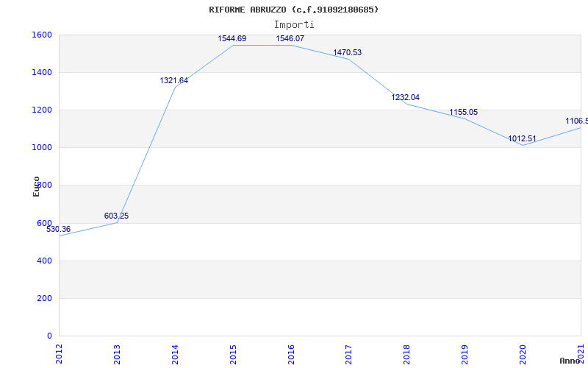Screen dimensions: 588x368
Task: Click the chart title RIFORME ABRUZZO
Action: [294, 10]
